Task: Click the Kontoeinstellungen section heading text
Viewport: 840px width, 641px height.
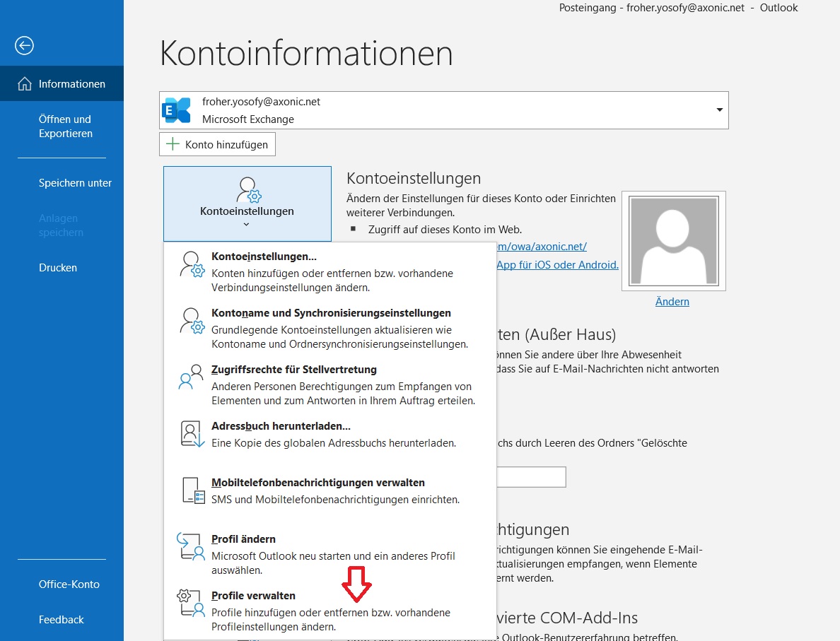Action: (414, 178)
